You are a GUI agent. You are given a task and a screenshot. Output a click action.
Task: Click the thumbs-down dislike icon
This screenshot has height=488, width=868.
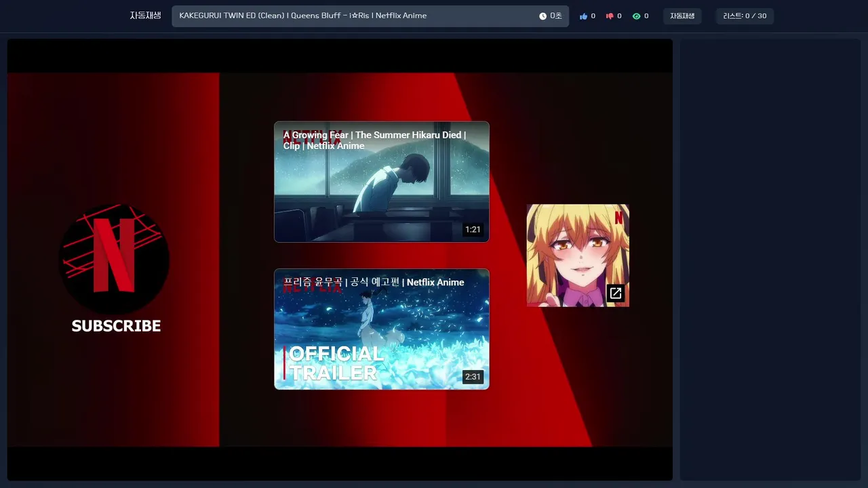(609, 16)
